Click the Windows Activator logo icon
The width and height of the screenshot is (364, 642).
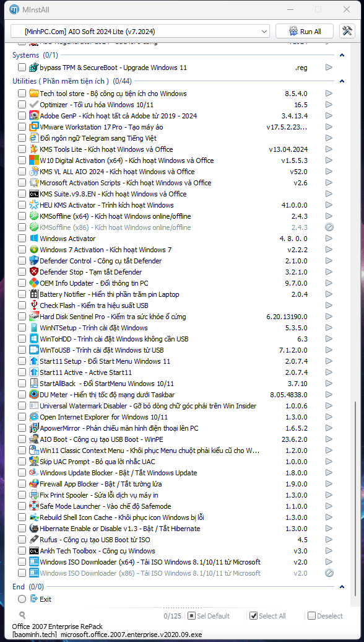34,239
